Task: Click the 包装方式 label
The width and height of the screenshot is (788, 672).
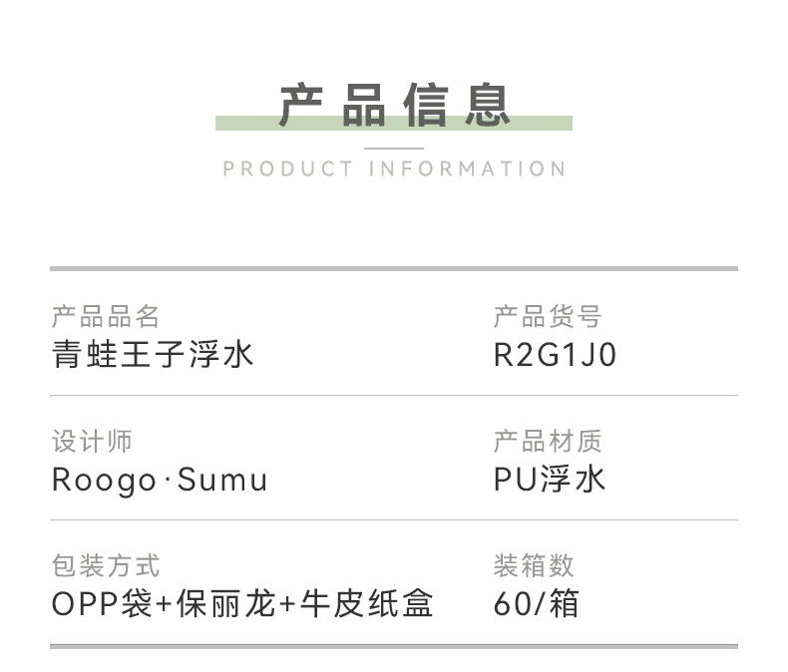Action: pyautogui.click(x=106, y=566)
